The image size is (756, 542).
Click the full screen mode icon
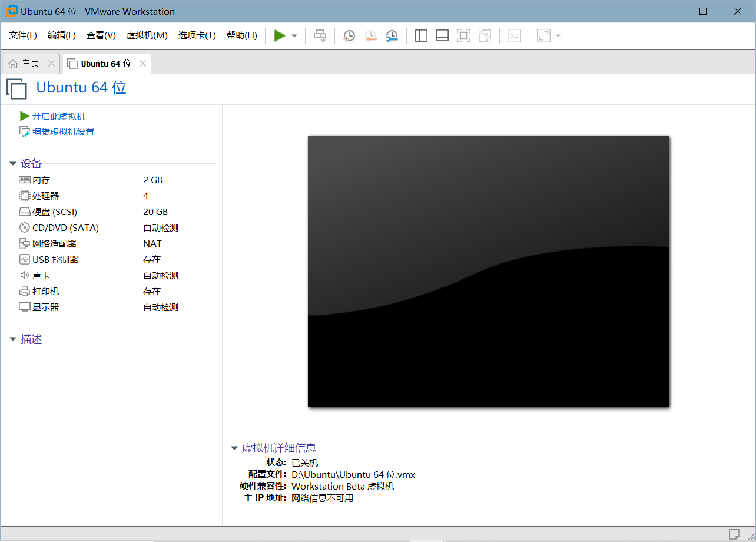point(463,36)
